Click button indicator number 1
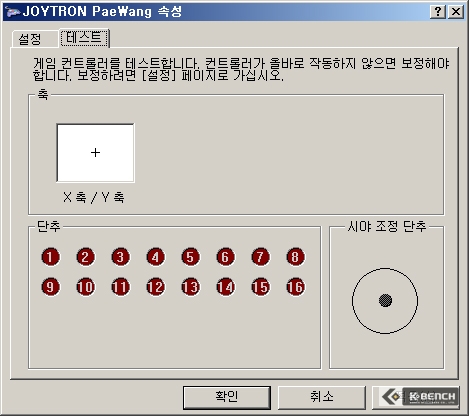Viewport: 469px width, 416px height. click(x=51, y=257)
